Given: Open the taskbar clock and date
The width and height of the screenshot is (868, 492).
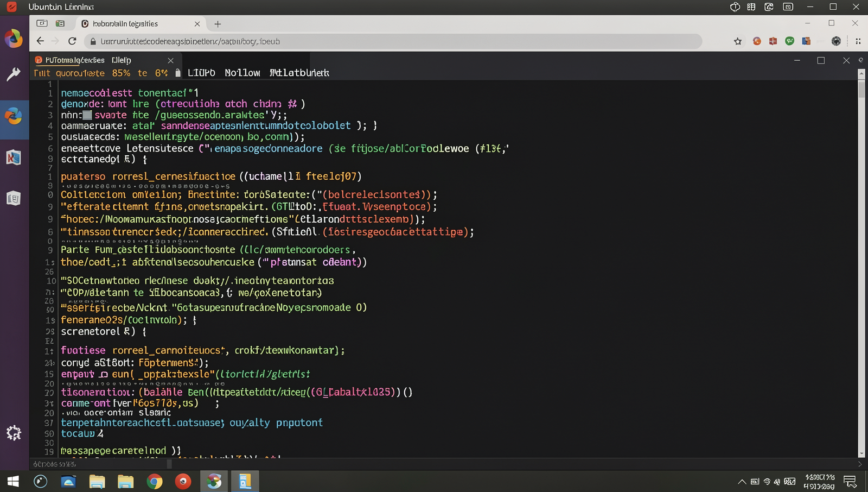Looking at the screenshot, I should [819, 482].
